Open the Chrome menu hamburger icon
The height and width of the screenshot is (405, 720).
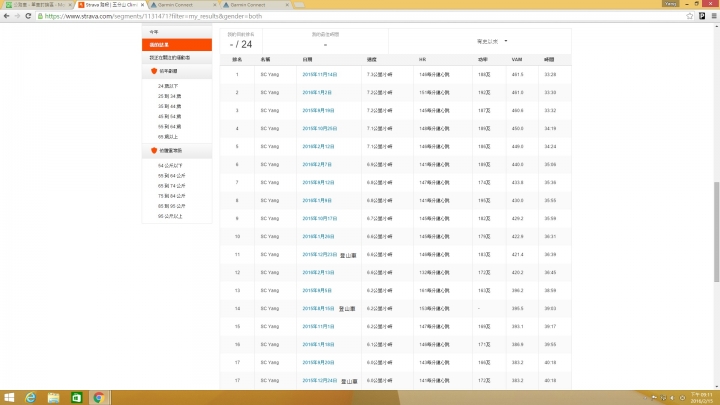(714, 16)
